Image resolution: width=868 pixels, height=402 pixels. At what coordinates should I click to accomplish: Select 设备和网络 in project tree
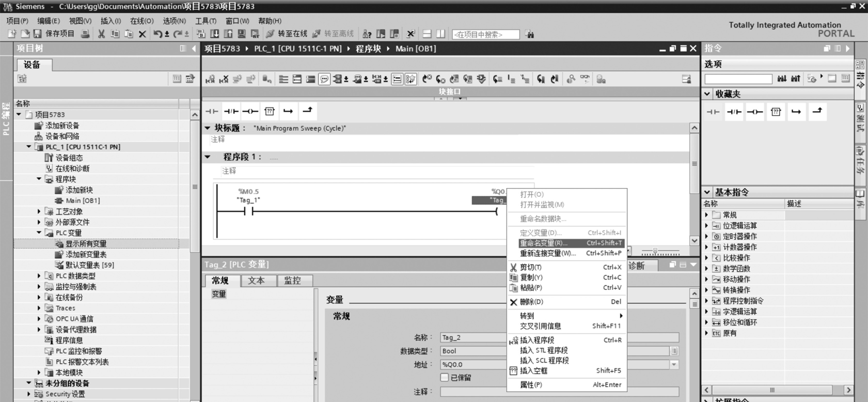click(x=62, y=136)
